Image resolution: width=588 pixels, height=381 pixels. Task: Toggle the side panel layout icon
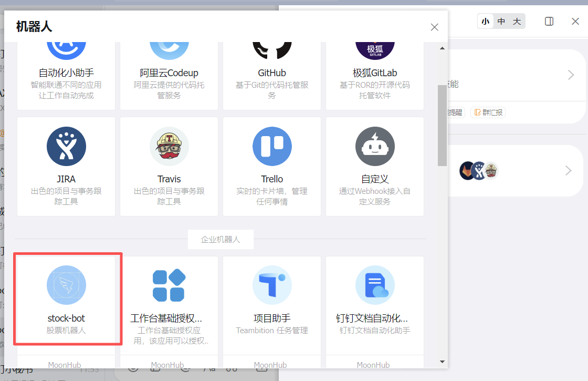click(x=549, y=22)
